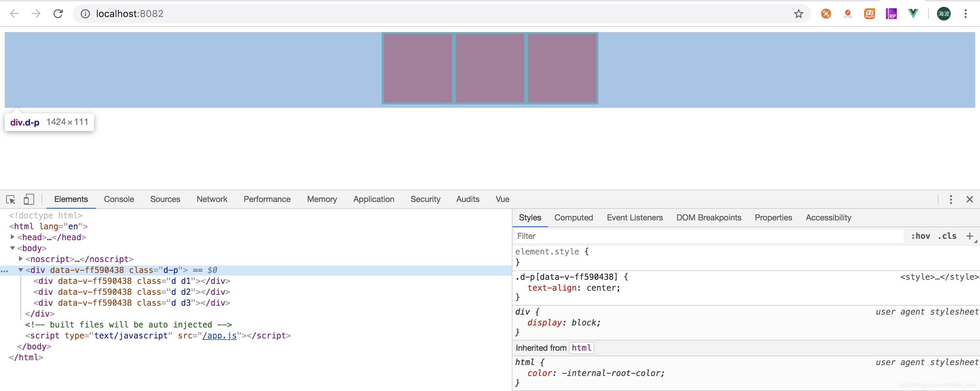Open the DOM Breakpoints sidebar tab
The height and width of the screenshot is (391, 980).
(708, 218)
